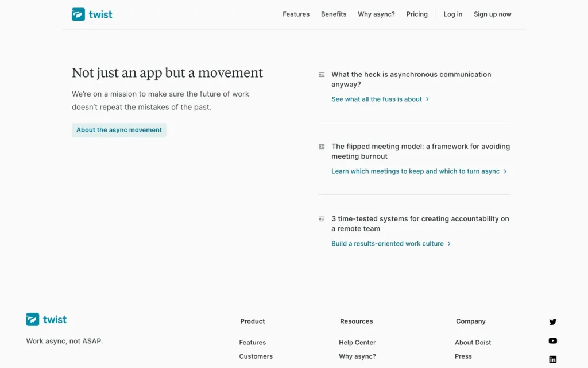The height and width of the screenshot is (368, 588).
Task: Follow 'See what all the fuss is about' link
Action: [x=380, y=99]
